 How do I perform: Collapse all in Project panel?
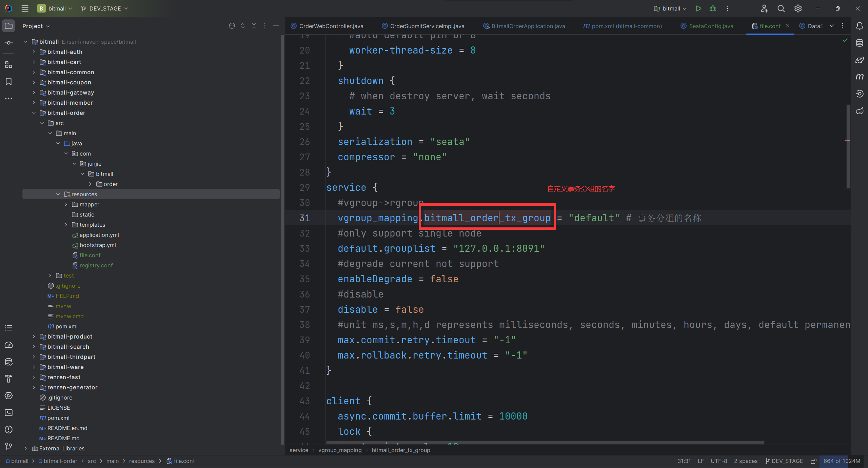tap(254, 26)
